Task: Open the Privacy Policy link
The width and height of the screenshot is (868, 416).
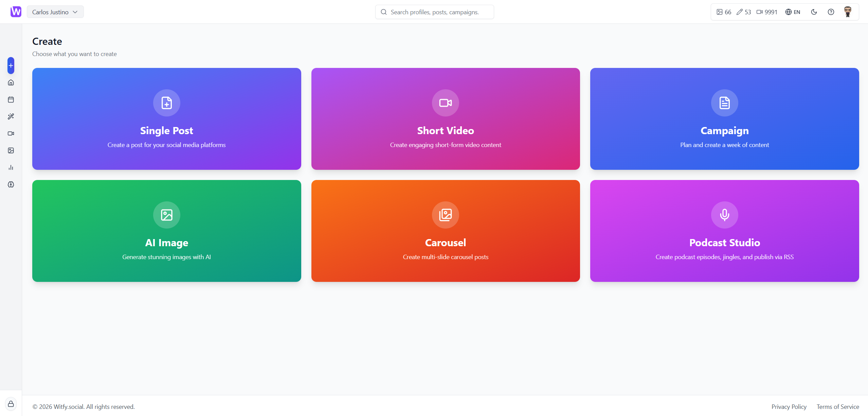Action: point(789,406)
